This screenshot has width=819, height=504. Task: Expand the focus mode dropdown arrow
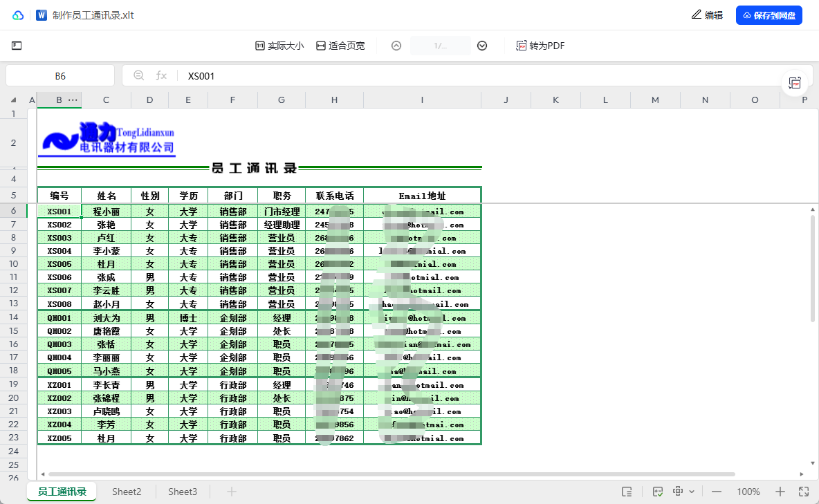[x=692, y=492]
